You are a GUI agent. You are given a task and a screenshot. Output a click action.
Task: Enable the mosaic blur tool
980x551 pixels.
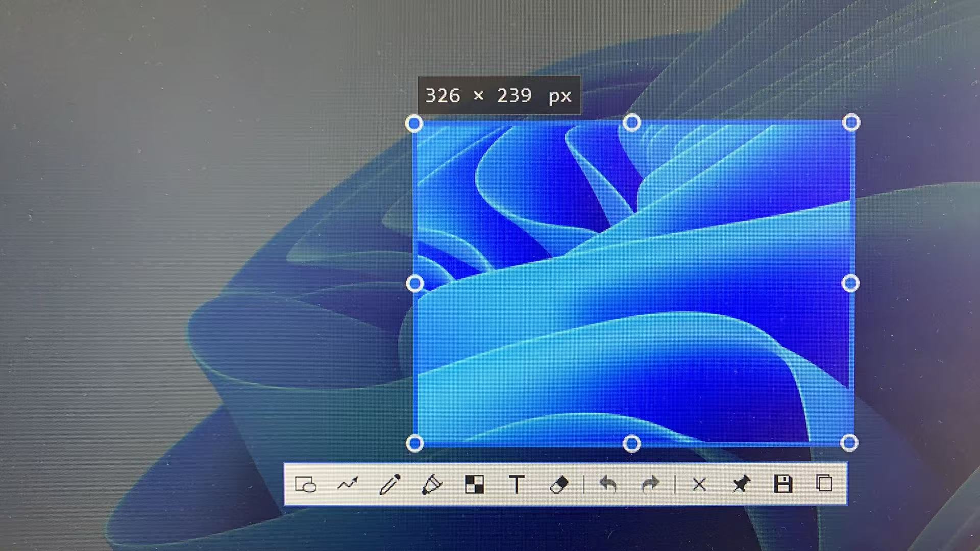474,484
